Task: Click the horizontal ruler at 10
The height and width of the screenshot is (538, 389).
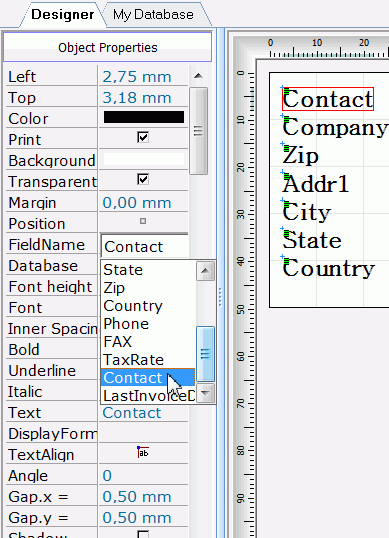Action: (317, 43)
